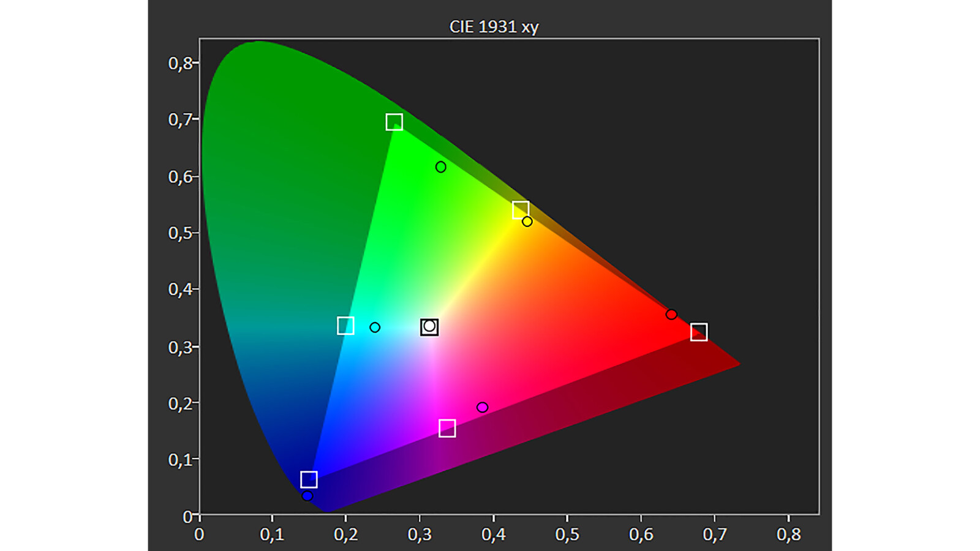The image size is (980, 551).
Task: Click the yellow secondary target square marker
Action: [x=521, y=210]
